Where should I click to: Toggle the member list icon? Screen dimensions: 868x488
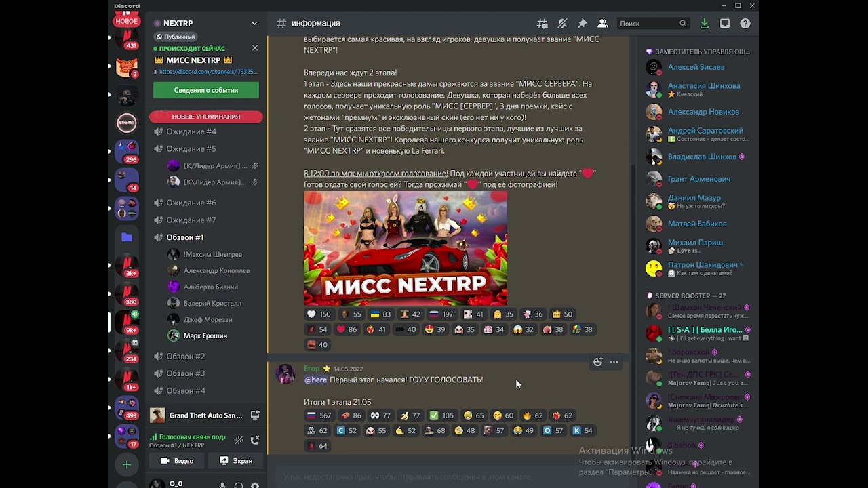(x=602, y=24)
